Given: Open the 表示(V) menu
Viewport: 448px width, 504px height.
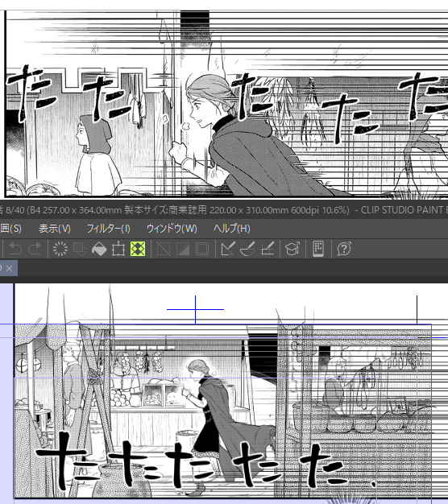Looking at the screenshot, I should pos(55,229).
